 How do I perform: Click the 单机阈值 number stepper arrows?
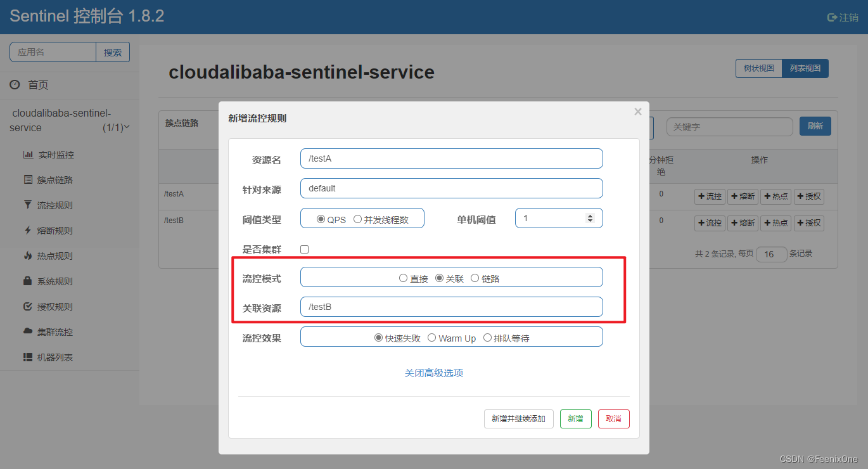590,218
